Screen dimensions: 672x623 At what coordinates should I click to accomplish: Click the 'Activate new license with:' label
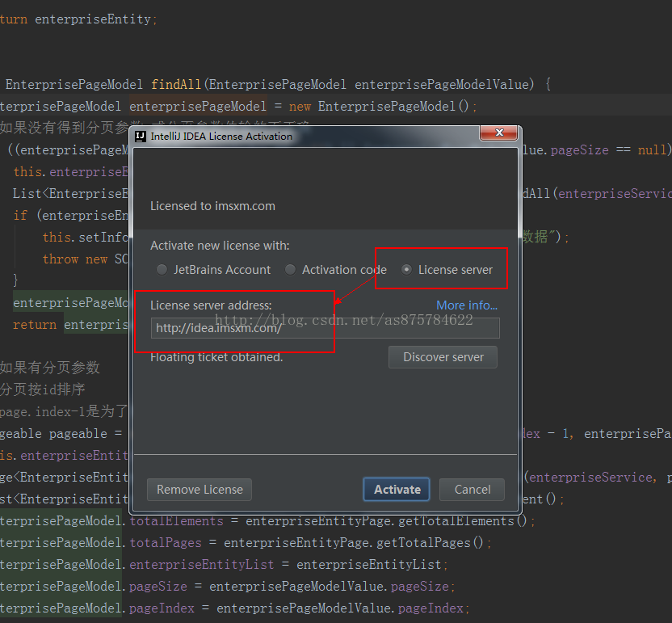click(x=220, y=246)
